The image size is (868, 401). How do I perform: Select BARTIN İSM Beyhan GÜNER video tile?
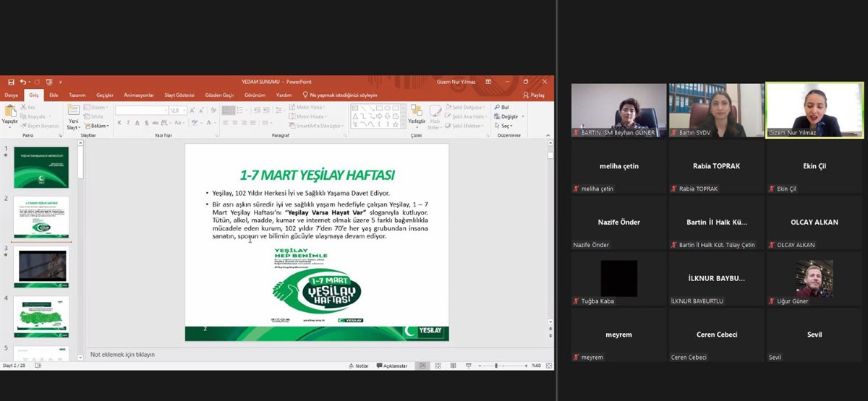(x=619, y=111)
